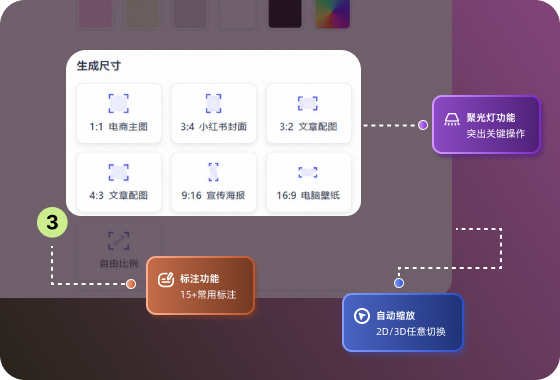Click the annotation pencil icon

pyautogui.click(x=166, y=280)
